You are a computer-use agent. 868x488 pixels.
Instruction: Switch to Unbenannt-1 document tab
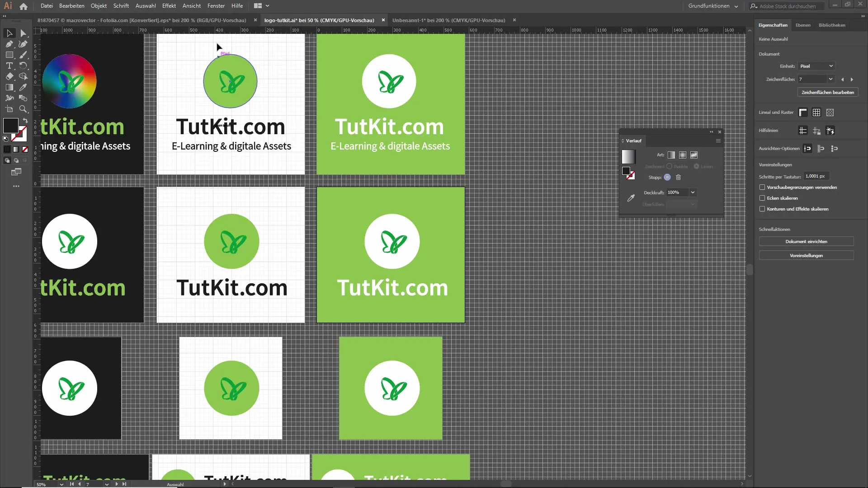[x=449, y=20]
